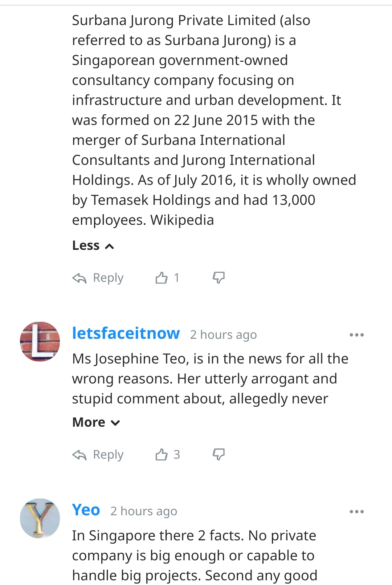392x585 pixels.
Task: Thumbs up letsfaceitnow's comment
Action: click(162, 454)
